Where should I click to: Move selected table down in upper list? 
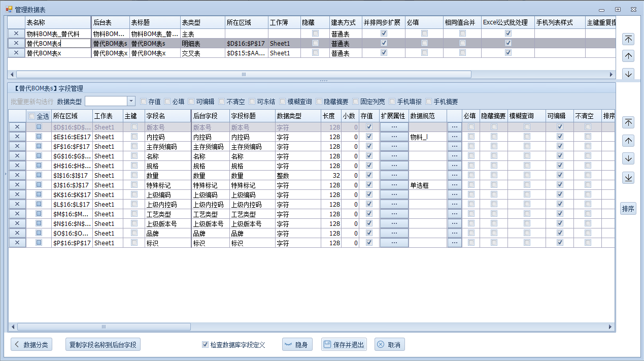(x=628, y=74)
